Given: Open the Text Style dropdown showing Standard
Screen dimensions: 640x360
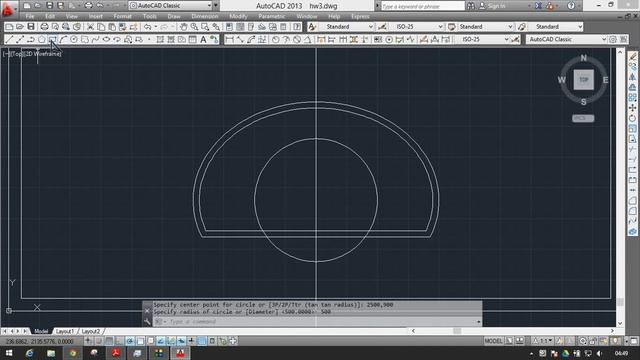Looking at the screenshot, I should click(346, 27).
